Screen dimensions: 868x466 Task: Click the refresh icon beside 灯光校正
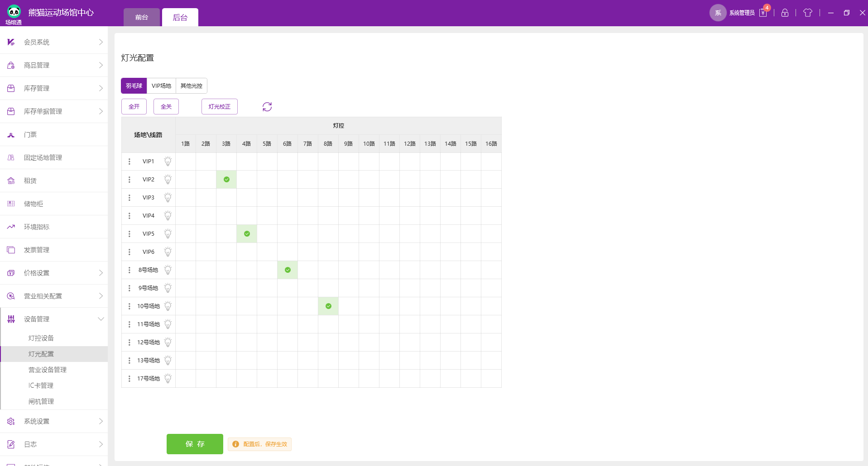[x=267, y=107]
